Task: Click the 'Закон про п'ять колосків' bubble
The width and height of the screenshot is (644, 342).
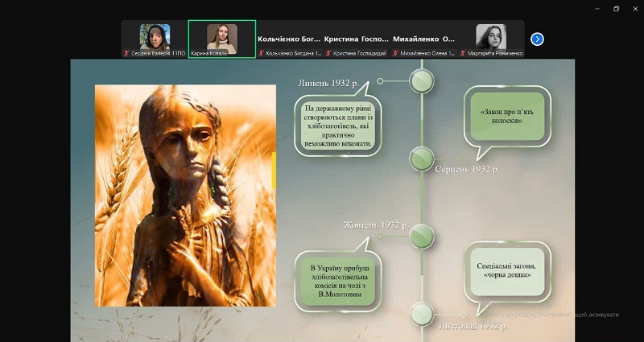Action: [x=507, y=117]
